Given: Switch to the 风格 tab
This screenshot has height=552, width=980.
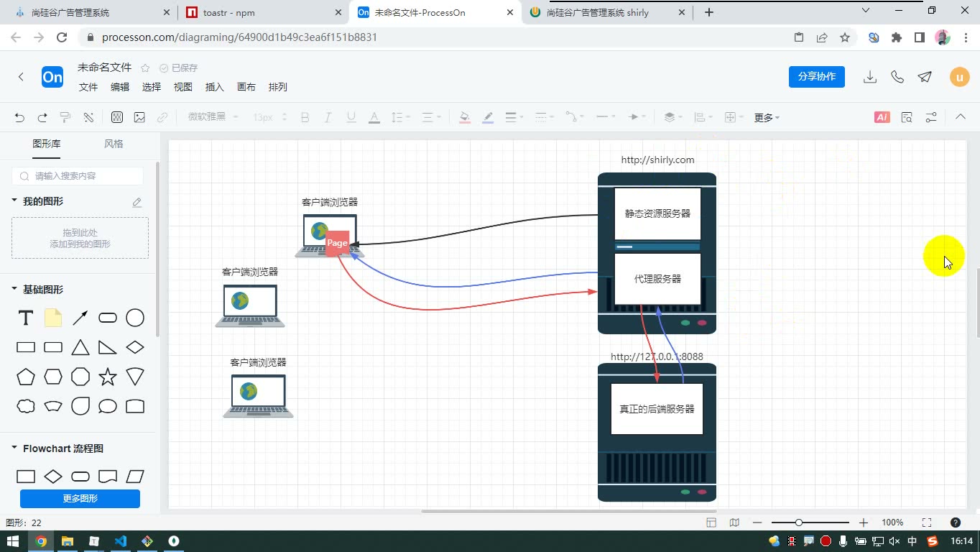Looking at the screenshot, I should (x=114, y=144).
